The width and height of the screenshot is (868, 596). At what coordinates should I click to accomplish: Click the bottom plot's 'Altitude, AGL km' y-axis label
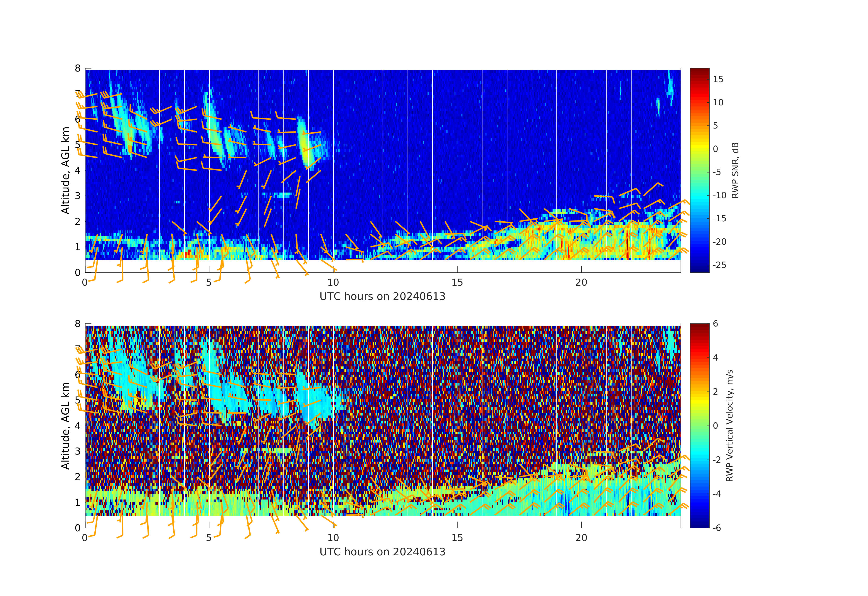[66, 426]
